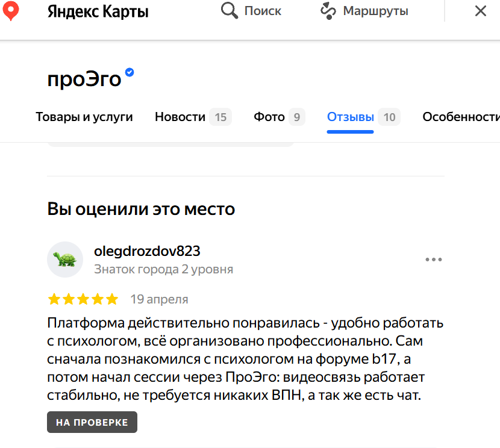Click the Маршруты routes icon
500x448 pixels.
click(327, 11)
